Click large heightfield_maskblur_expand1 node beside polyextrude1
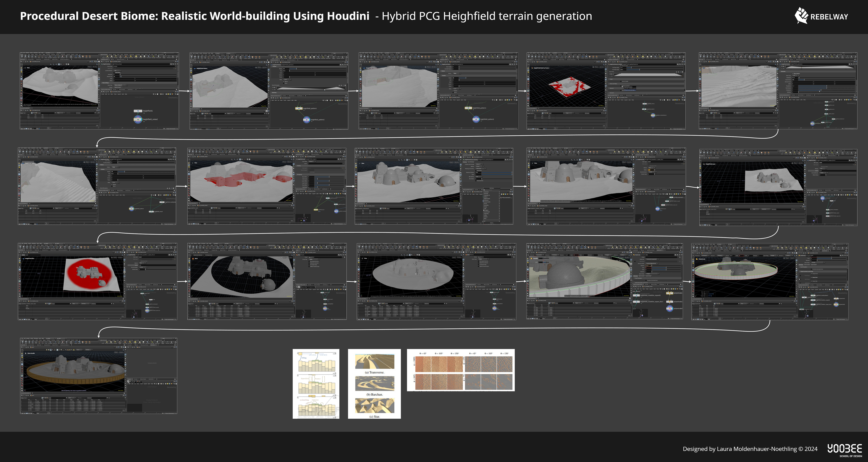This screenshot has width=868, height=462. [637, 296]
